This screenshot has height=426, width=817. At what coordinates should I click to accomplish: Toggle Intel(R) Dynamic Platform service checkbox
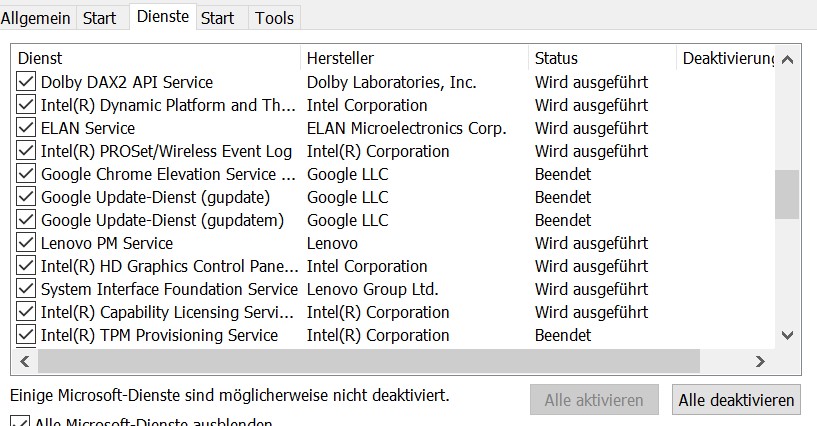pyautogui.click(x=26, y=105)
